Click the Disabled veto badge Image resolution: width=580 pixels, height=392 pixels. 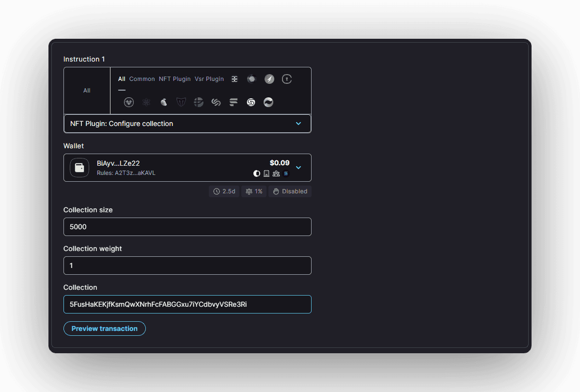click(290, 191)
